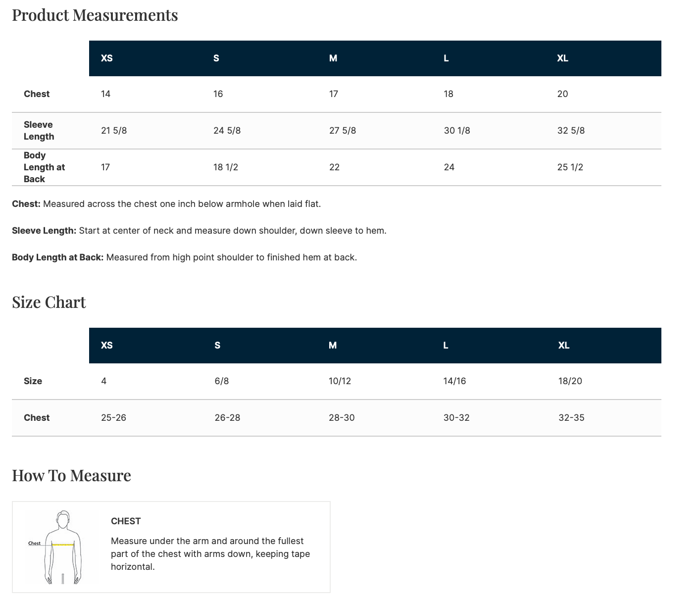The height and width of the screenshot is (602, 700).
Task: Click the Product Measurements heading
Action: pyautogui.click(x=95, y=15)
